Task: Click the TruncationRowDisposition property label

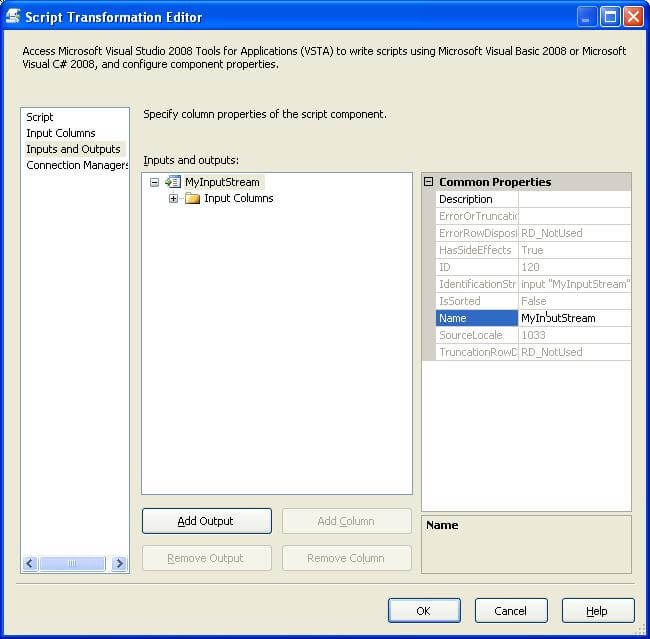Action: click(477, 352)
